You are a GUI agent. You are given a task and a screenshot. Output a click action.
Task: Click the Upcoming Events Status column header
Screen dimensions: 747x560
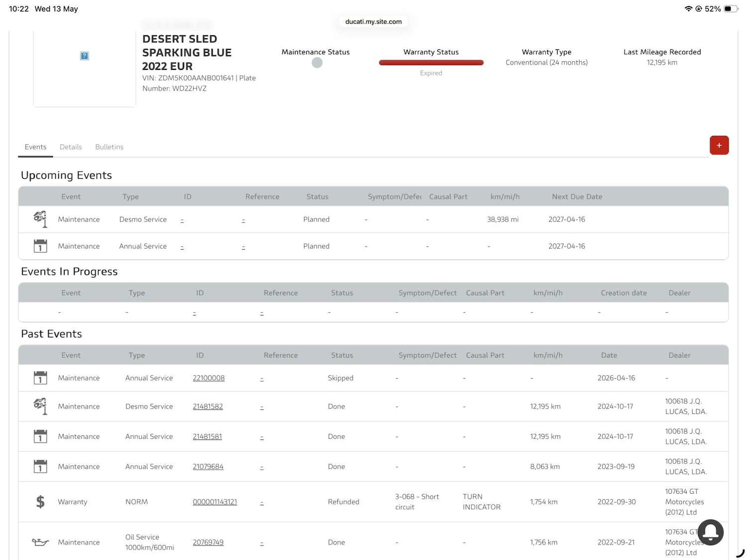[x=317, y=197]
